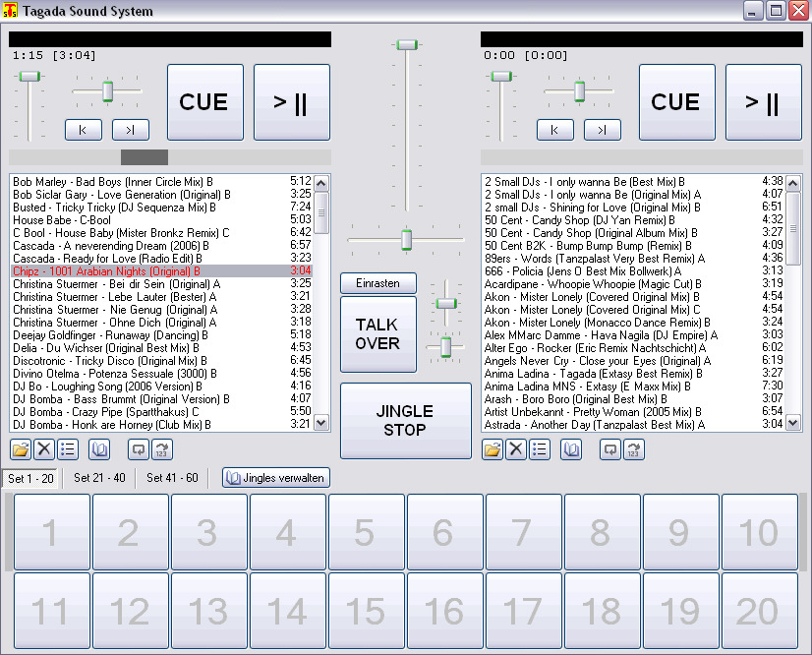Switch to the Set 21 - 40 tab
Image resolution: width=812 pixels, height=655 pixels.
tap(100, 478)
